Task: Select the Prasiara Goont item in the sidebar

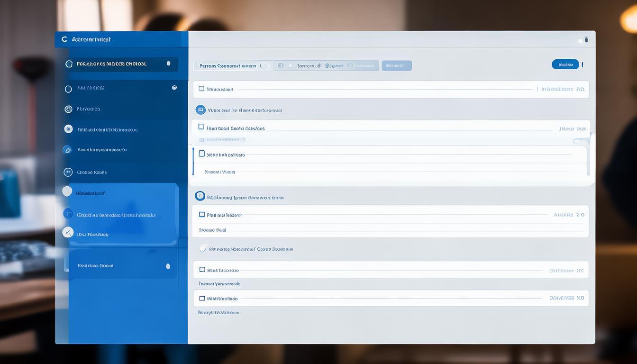Action: (95, 266)
